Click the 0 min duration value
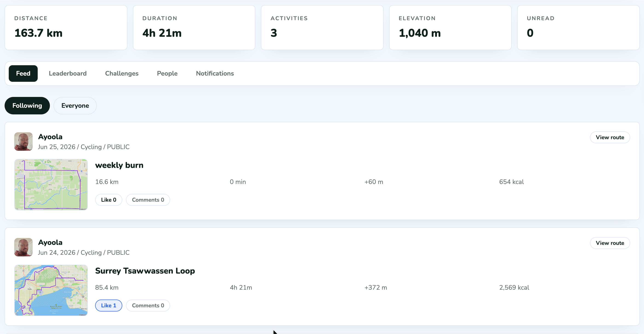The image size is (644, 334). [x=238, y=182]
